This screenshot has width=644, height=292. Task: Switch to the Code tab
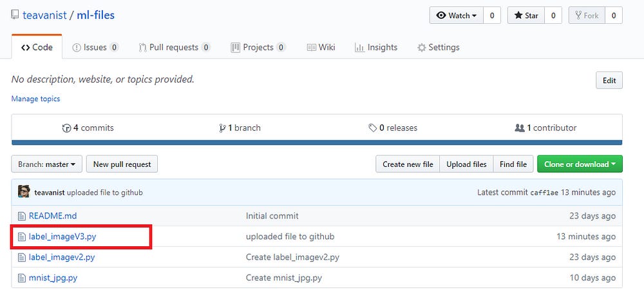(x=37, y=47)
